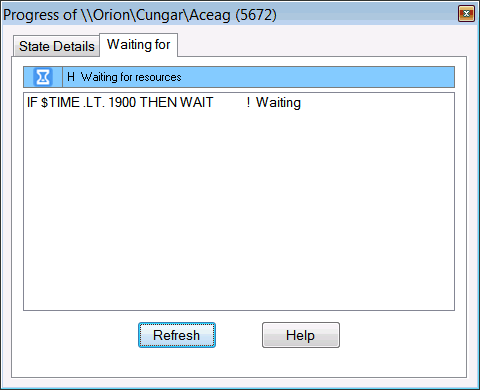The width and height of the screenshot is (480, 390).
Task: Click the .LT. operator in the condition
Action: click(94, 102)
